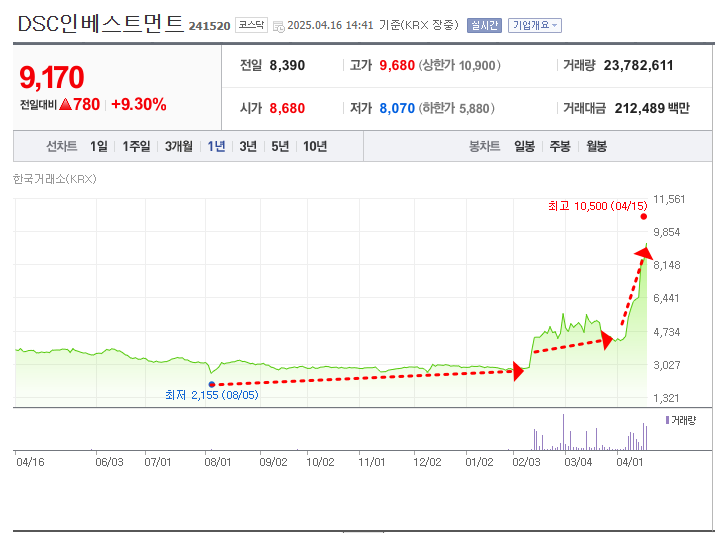Click the 저가 value 8,070
This screenshot has height=533, width=715.
pos(397,109)
